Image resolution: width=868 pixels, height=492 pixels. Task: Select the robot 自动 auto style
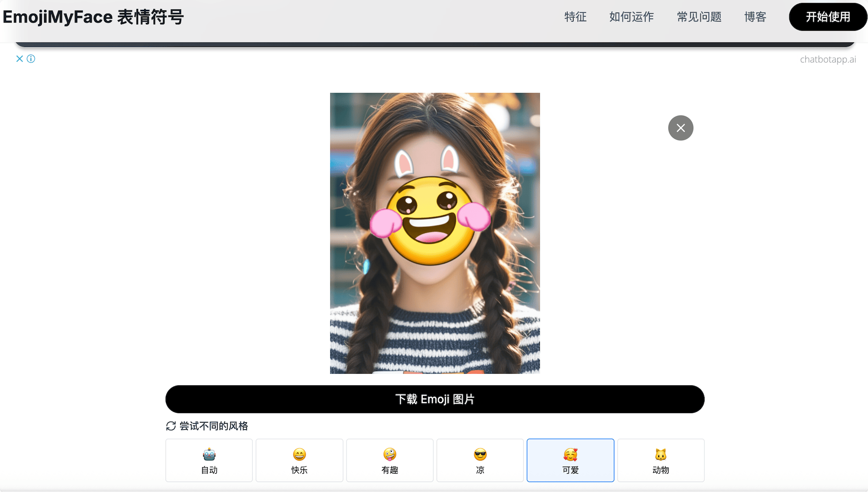209,460
